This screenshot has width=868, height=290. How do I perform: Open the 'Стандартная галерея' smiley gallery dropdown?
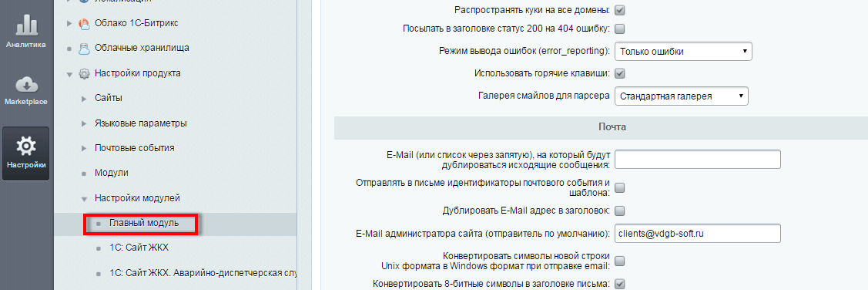click(x=682, y=96)
